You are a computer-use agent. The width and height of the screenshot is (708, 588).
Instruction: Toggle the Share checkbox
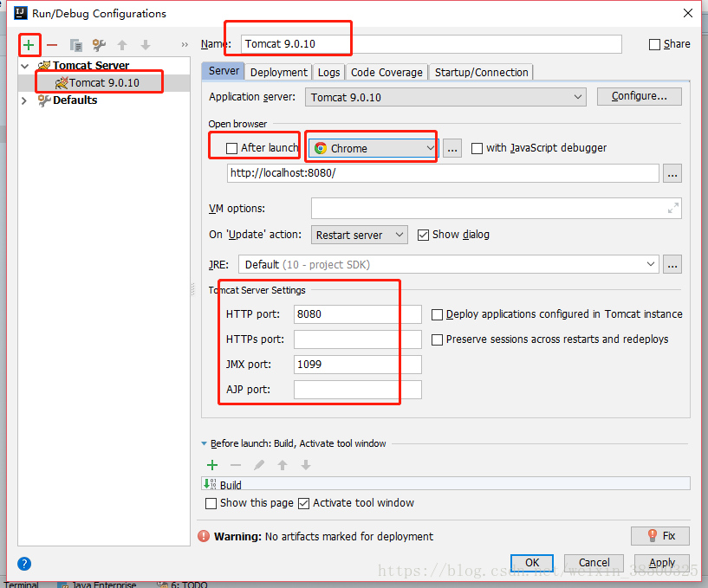coord(654,45)
